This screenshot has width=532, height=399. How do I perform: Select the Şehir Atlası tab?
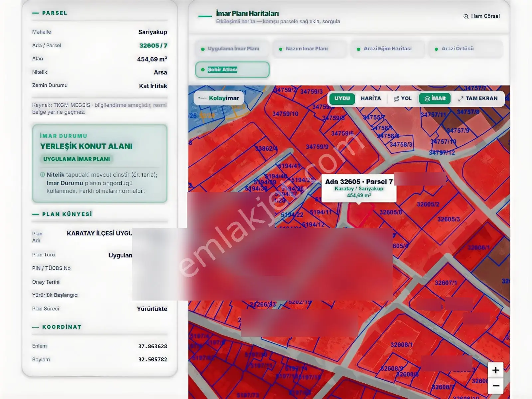[232, 70]
